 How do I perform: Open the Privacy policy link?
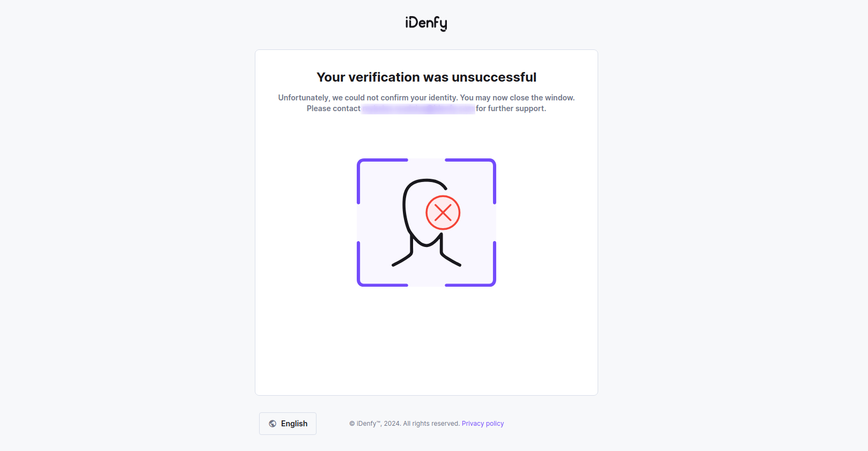pyautogui.click(x=483, y=424)
